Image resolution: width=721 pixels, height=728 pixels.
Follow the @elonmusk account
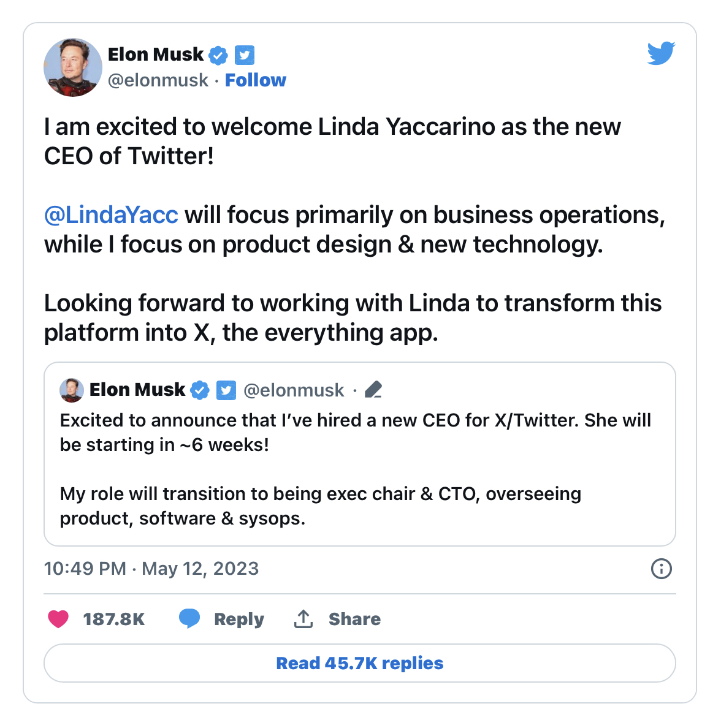(255, 80)
